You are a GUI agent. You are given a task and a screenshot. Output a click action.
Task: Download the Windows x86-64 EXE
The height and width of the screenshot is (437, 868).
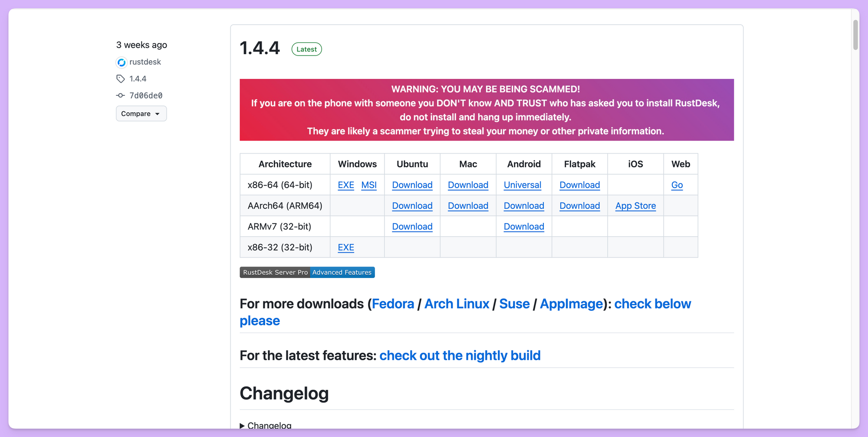[346, 185]
